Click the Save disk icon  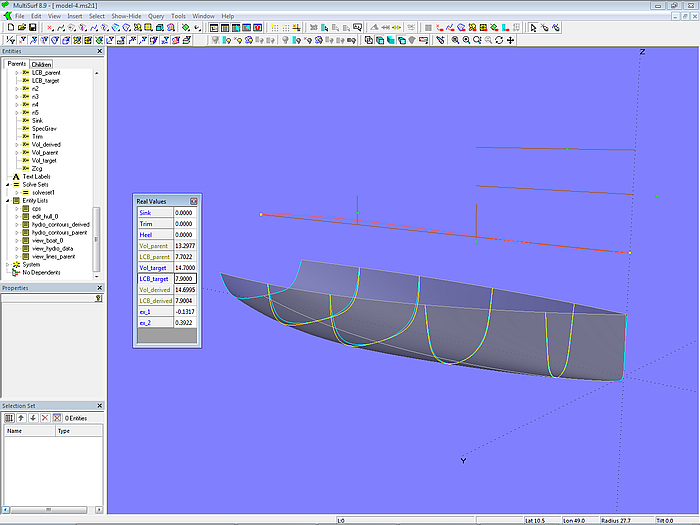(x=34, y=28)
